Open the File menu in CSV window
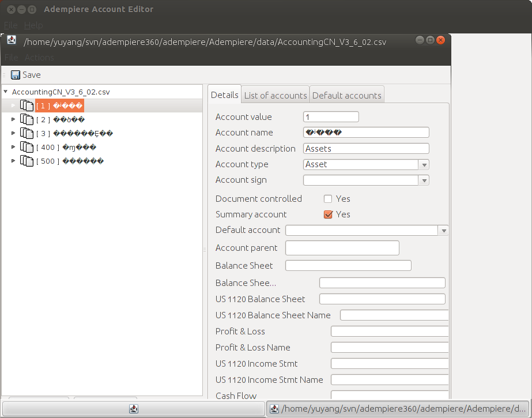Viewport: 532px width, 418px height. click(x=11, y=57)
